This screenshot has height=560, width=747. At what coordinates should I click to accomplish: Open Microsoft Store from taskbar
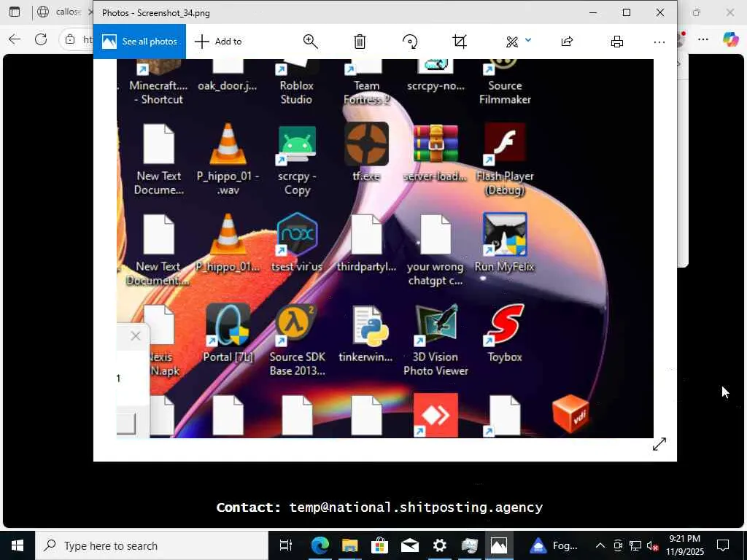(379, 545)
